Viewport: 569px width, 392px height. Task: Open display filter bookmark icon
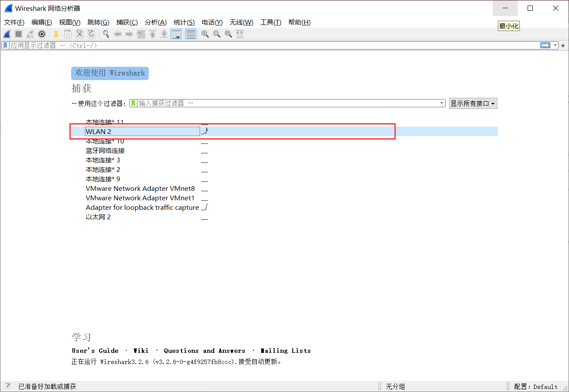(5, 45)
